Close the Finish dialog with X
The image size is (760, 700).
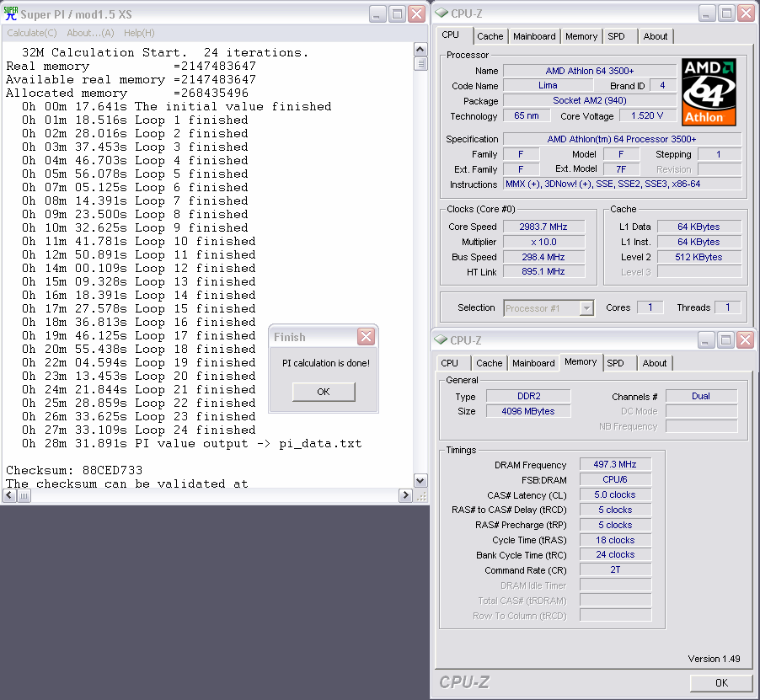[x=366, y=336]
